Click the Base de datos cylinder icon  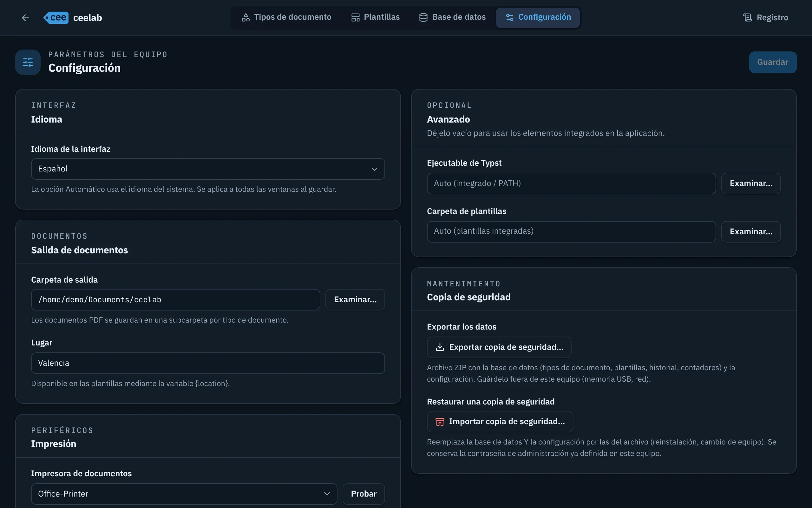tap(423, 17)
